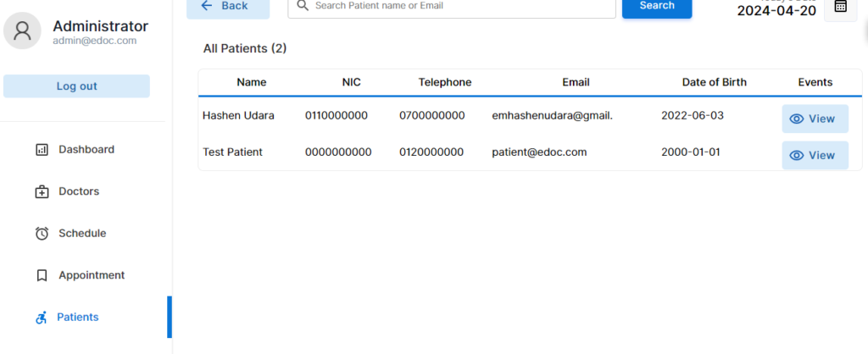Click telephone number 0120000000
This screenshot has width=868, height=354.
431,152
